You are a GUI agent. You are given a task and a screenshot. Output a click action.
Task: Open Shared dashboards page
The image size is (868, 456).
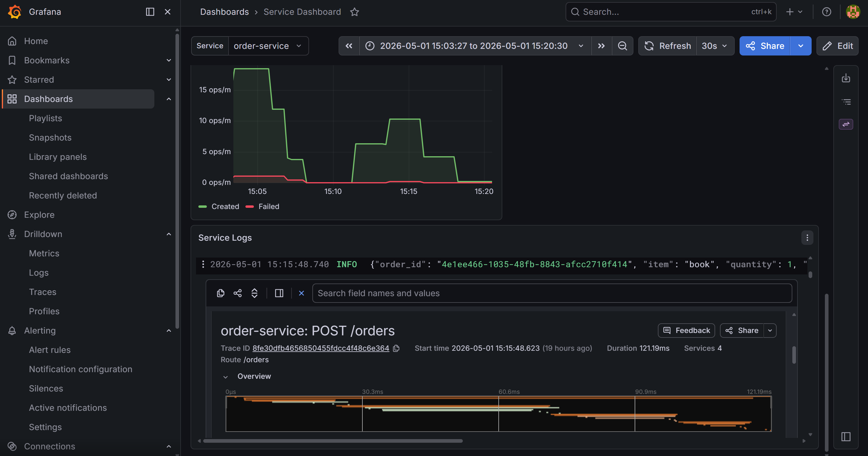click(x=68, y=176)
